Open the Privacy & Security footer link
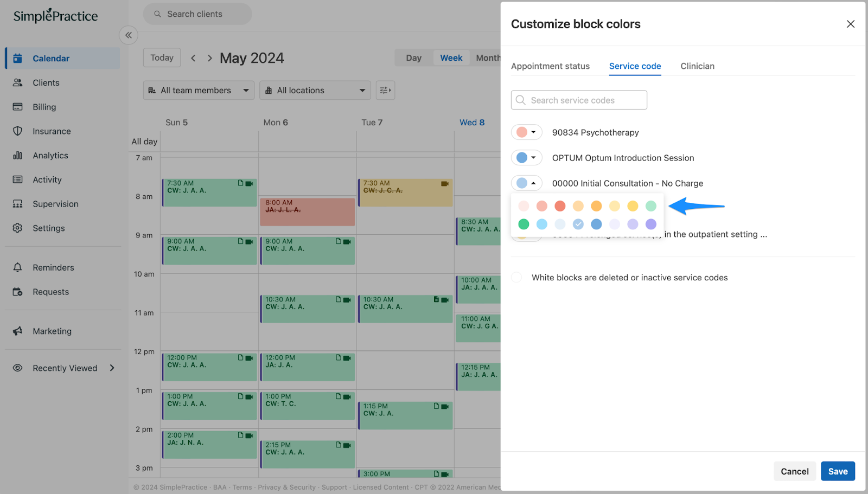Viewport: 868px width, 494px height. 286,487
